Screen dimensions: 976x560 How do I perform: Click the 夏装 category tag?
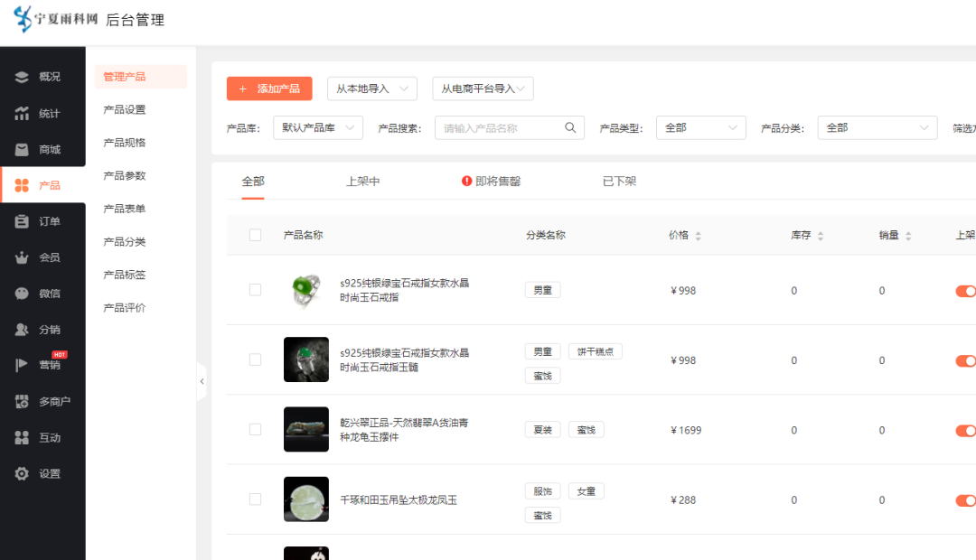(543, 430)
